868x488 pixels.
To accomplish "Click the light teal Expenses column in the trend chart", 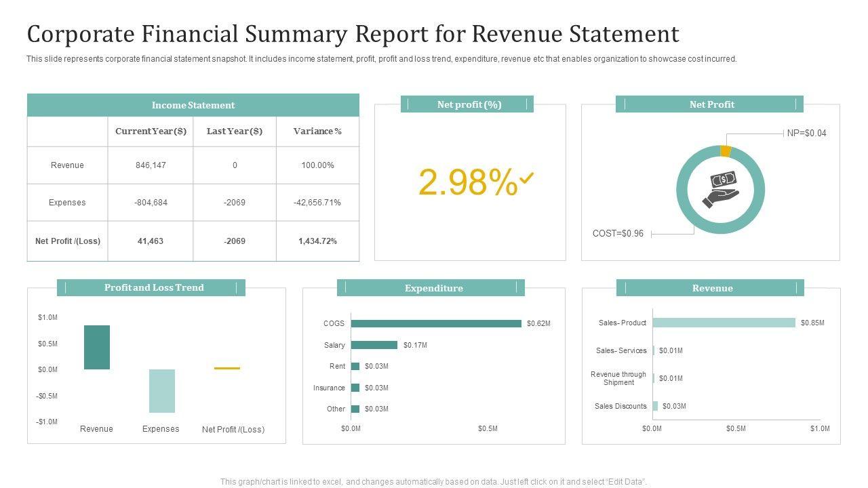I will (162, 391).
